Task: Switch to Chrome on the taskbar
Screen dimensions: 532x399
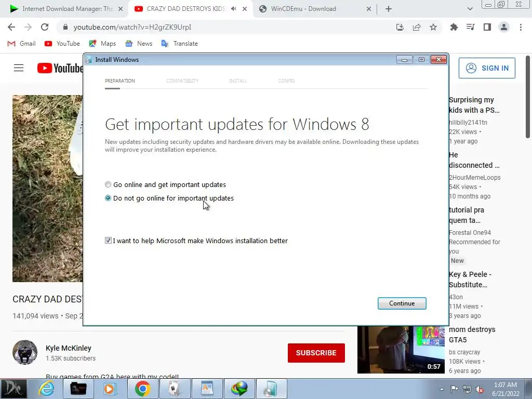Action: tap(142, 389)
